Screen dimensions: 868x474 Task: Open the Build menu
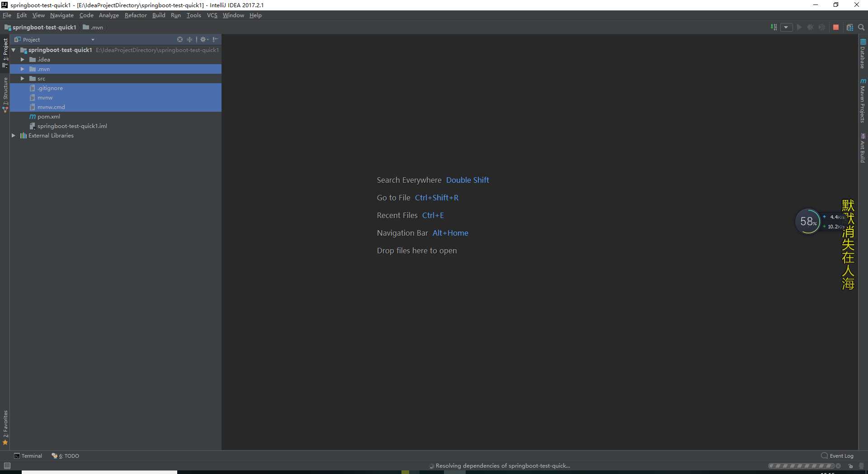pyautogui.click(x=159, y=15)
